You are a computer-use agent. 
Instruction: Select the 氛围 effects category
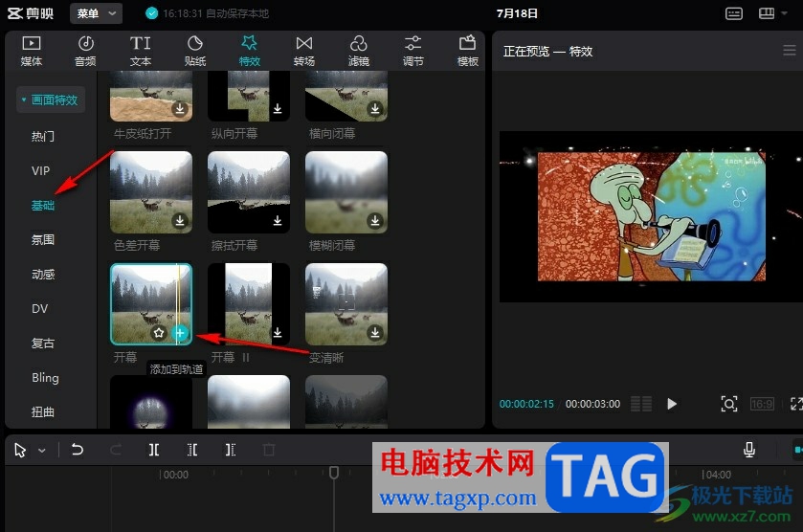42,239
